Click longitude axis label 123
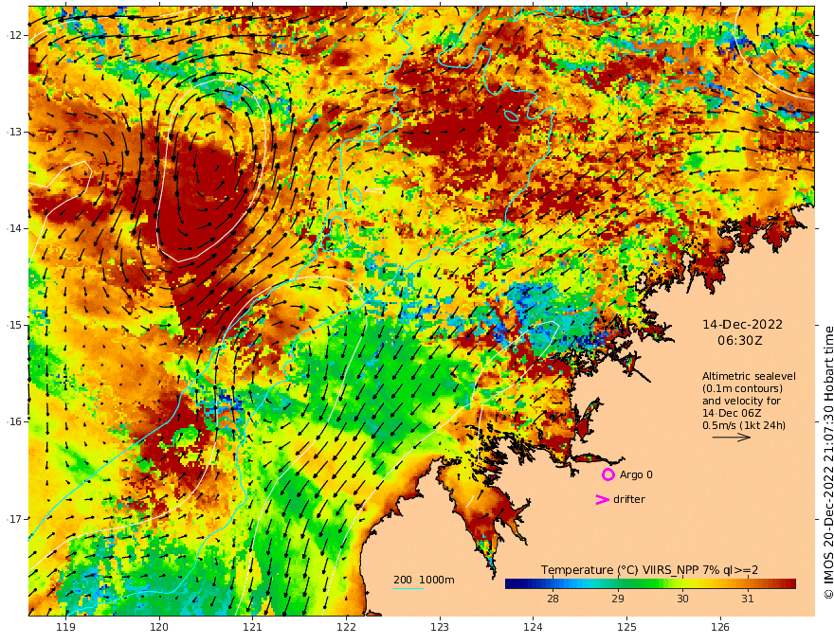The height and width of the screenshot is (644, 834). tap(440, 627)
